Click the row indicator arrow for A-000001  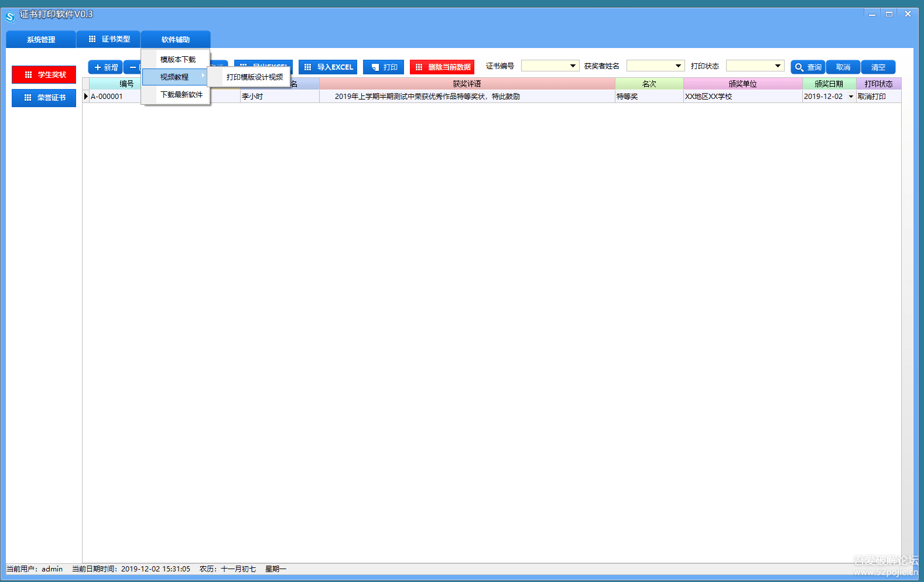[x=86, y=97]
